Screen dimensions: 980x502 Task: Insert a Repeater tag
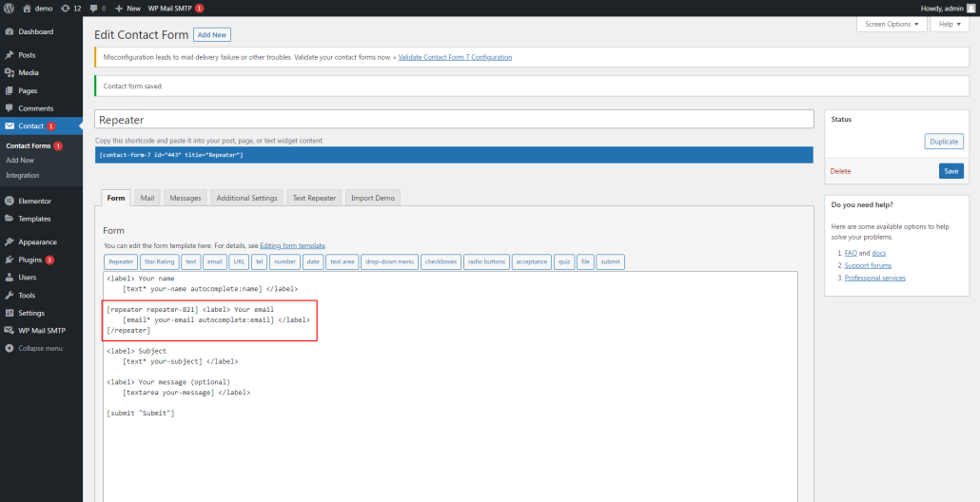(x=121, y=261)
